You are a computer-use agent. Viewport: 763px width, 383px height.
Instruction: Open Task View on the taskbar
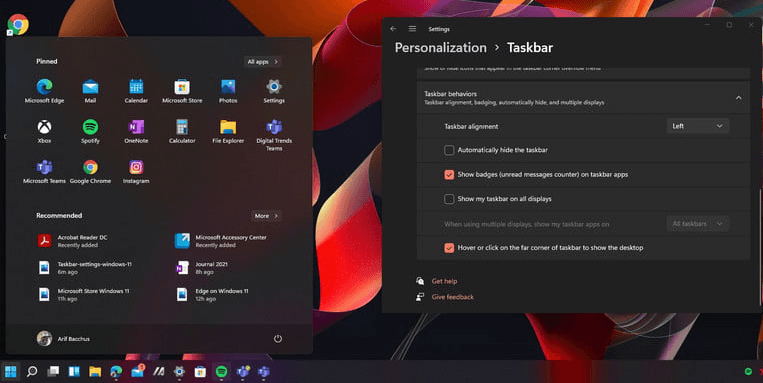click(53, 372)
